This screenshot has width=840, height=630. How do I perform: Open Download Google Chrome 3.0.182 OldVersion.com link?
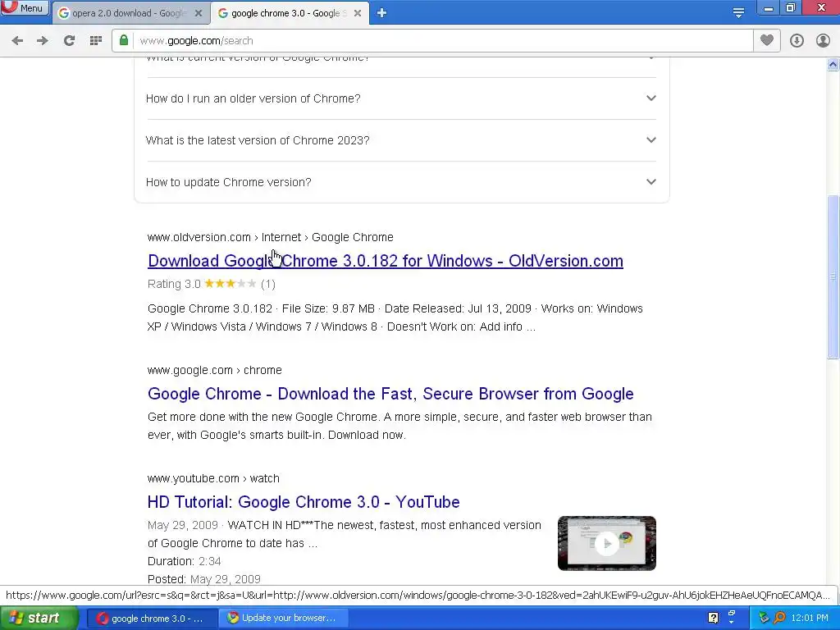click(386, 261)
